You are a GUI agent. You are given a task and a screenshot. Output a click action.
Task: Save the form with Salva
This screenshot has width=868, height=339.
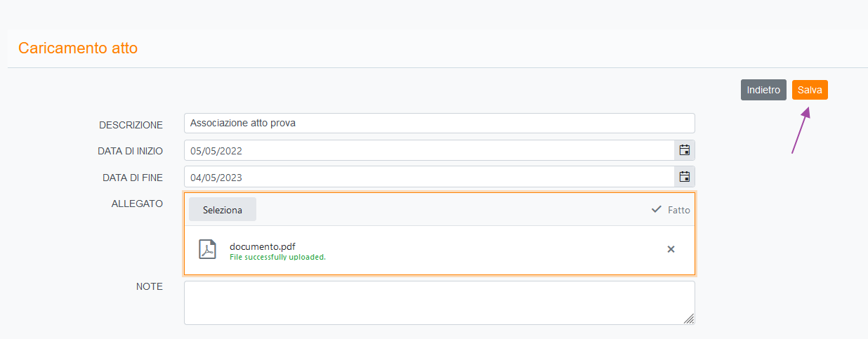(x=810, y=90)
